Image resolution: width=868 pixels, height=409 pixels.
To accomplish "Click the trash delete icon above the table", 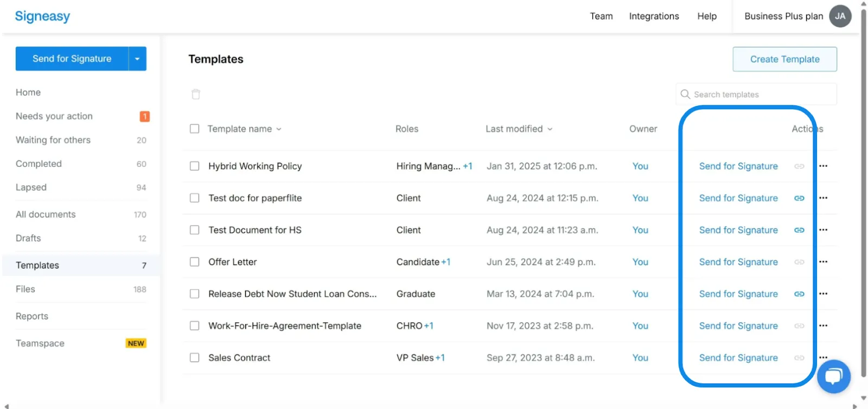I will tap(196, 95).
